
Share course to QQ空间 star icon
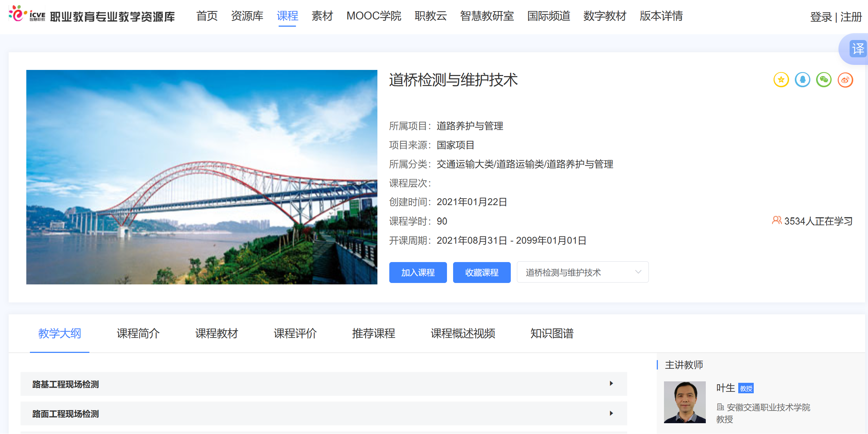click(x=781, y=80)
